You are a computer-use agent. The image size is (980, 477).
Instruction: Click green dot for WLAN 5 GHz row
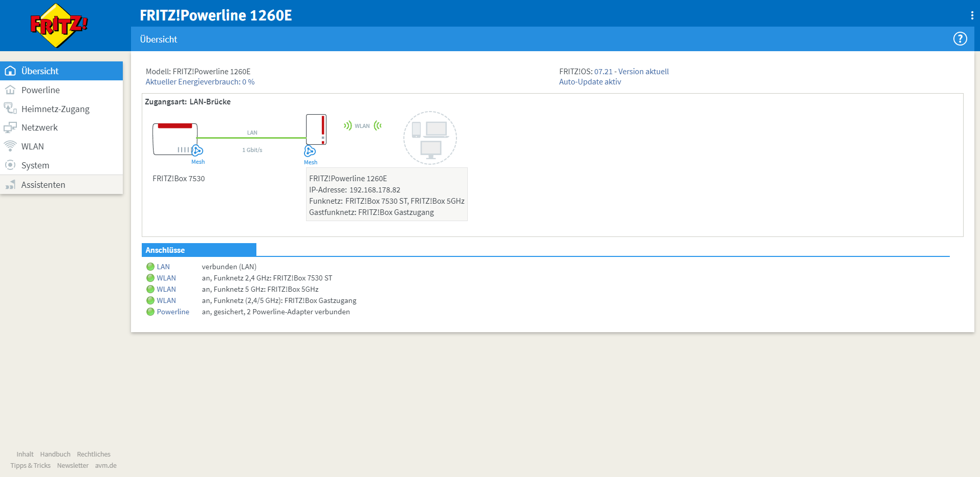point(150,289)
